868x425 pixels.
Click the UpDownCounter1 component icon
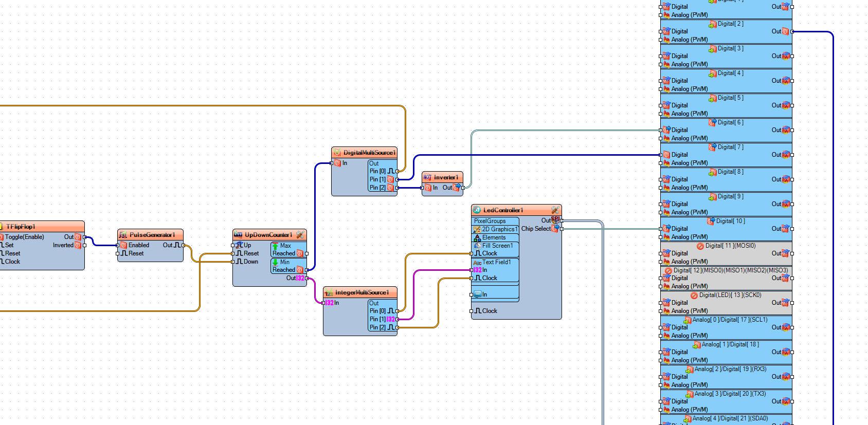238,235
